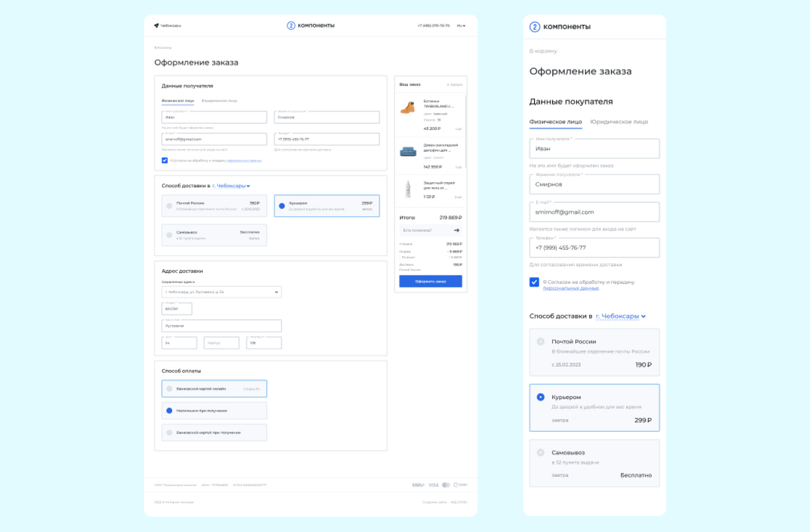
Task: Select Почтой России radio in mobile view
Action: point(540,342)
